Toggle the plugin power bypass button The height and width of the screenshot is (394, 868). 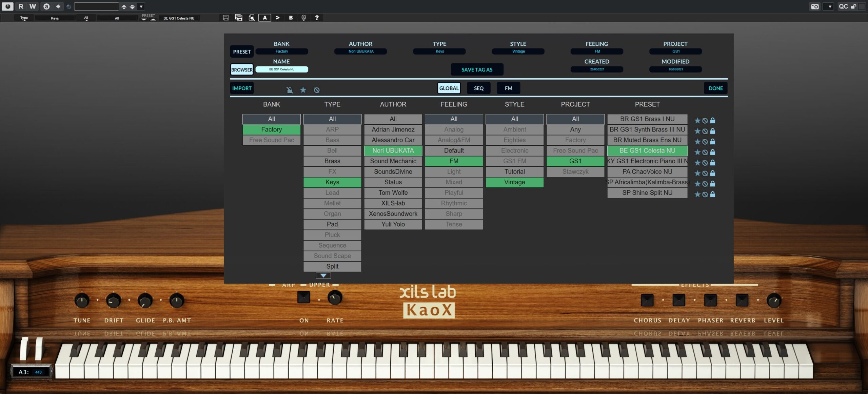tap(7, 6)
